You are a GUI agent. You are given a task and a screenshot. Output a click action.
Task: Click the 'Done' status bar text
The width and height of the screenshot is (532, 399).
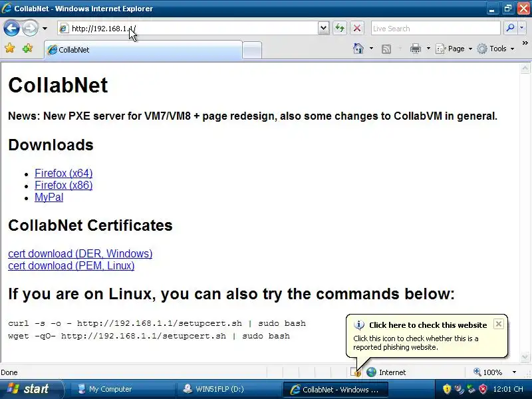(9, 372)
